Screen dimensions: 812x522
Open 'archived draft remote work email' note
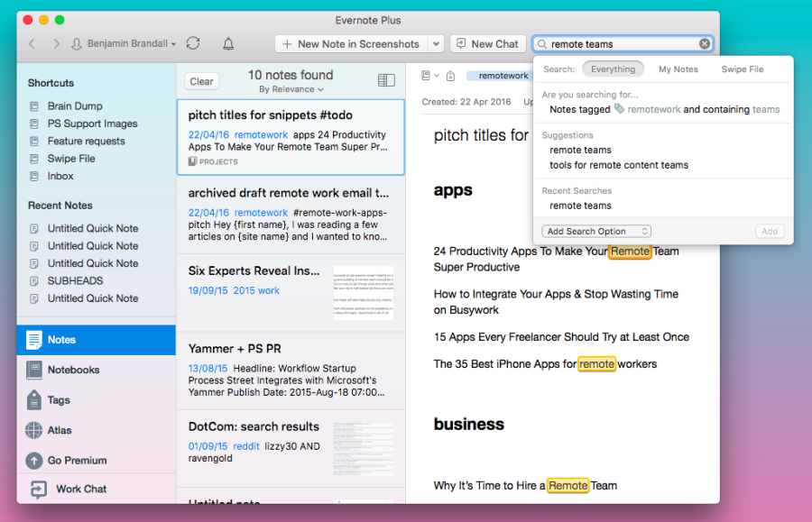[291, 215]
